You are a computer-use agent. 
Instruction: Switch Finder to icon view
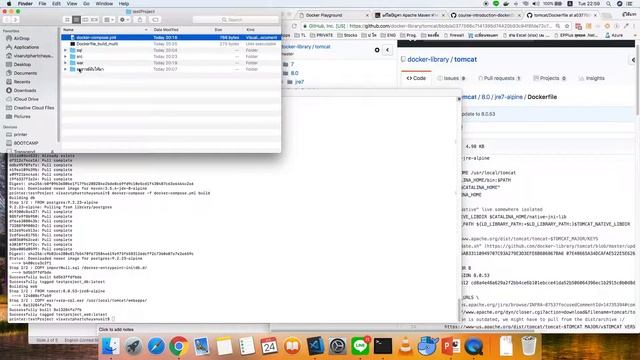click(x=67, y=20)
